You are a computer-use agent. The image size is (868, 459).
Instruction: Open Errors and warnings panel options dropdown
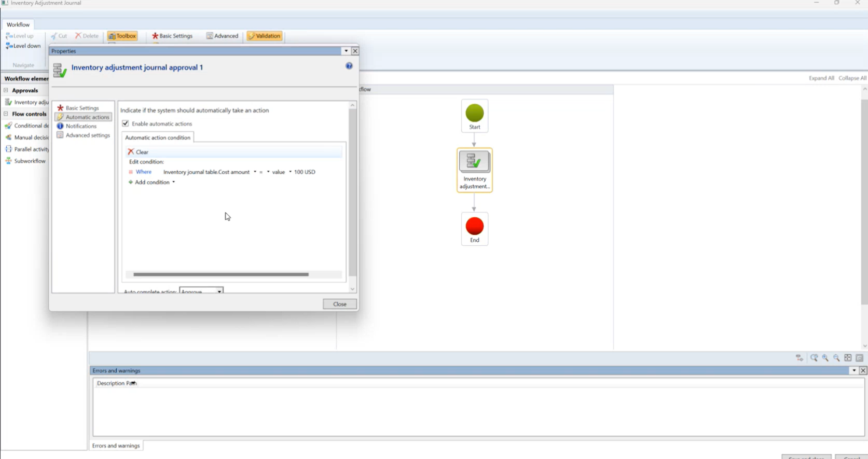pyautogui.click(x=854, y=370)
